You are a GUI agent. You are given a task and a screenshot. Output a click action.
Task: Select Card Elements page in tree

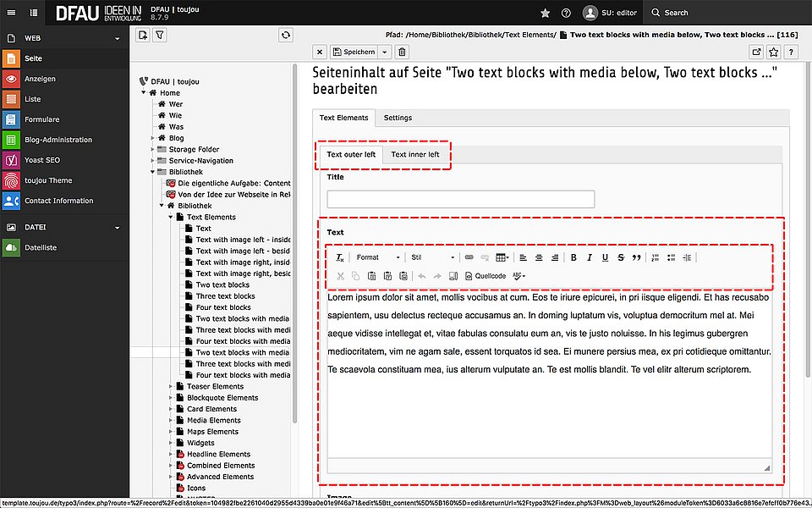pyautogui.click(x=211, y=409)
